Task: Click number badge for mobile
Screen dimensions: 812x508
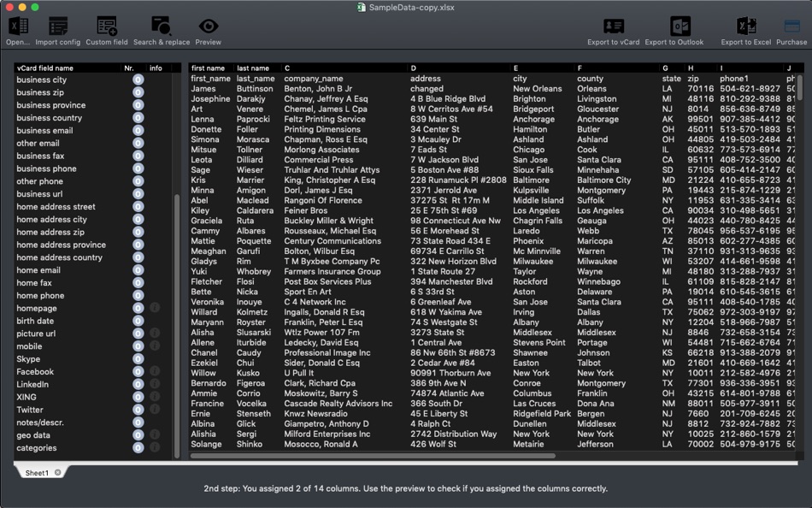Action: click(138, 346)
